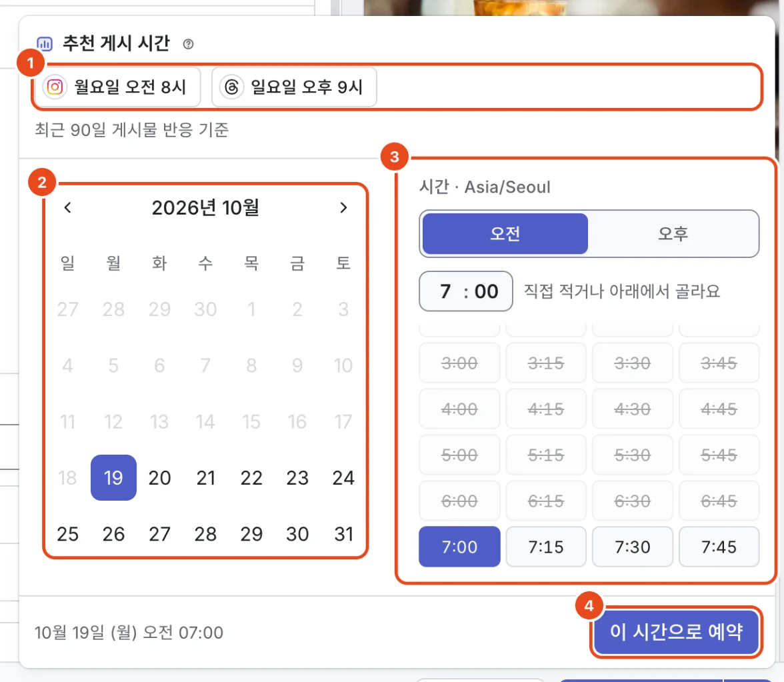784x682 pixels.
Task: Choose October 25 in calendar
Action: [x=67, y=534]
